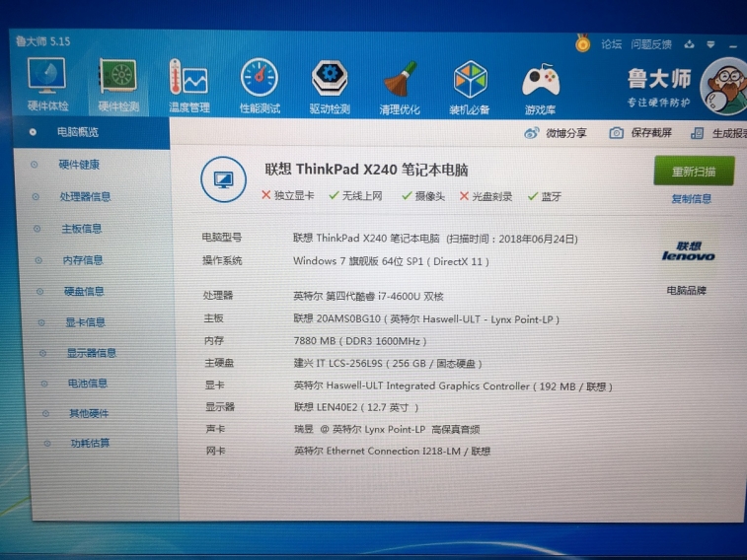The image size is (747, 560).
Task: Select 内存信息 sidebar item
Action: [x=83, y=259]
